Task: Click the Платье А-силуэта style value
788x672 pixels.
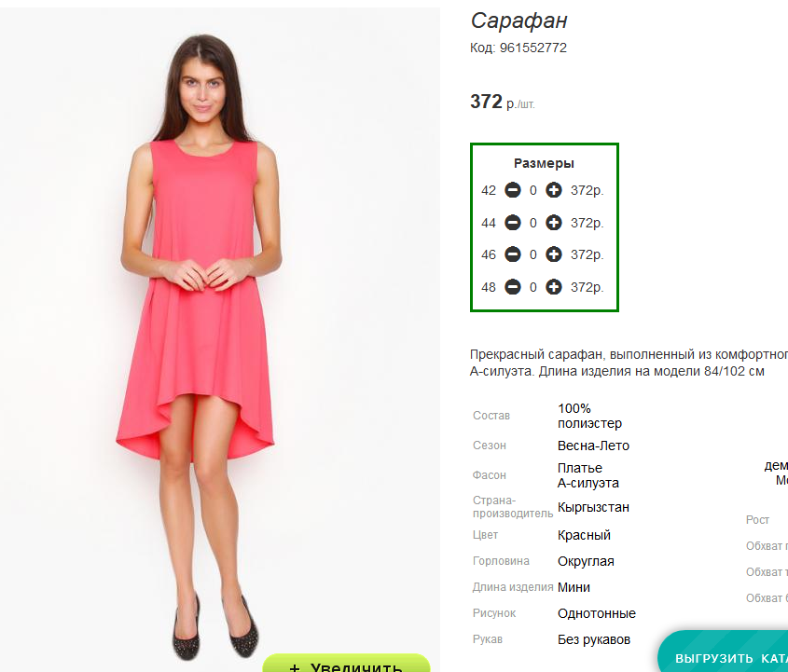Action: [588, 475]
